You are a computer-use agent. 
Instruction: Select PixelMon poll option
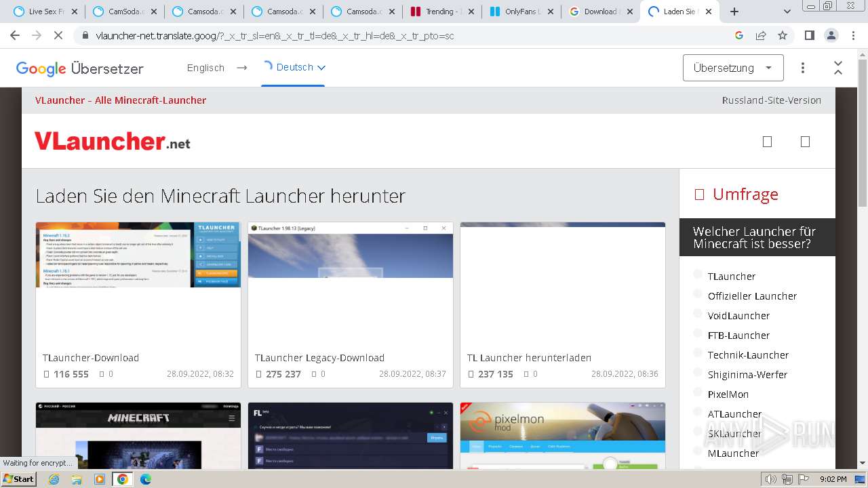point(698,392)
